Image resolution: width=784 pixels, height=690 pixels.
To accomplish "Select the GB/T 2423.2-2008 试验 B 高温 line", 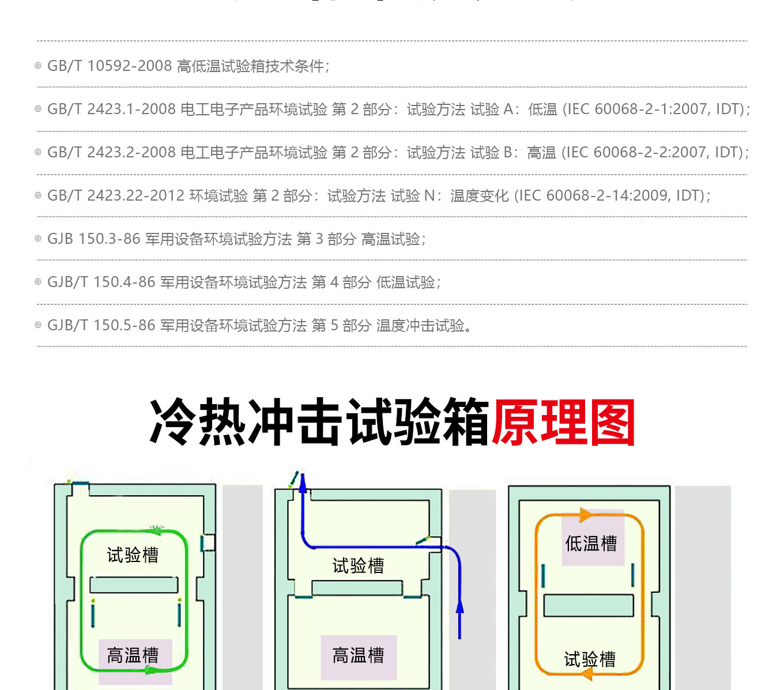I will point(398,153).
